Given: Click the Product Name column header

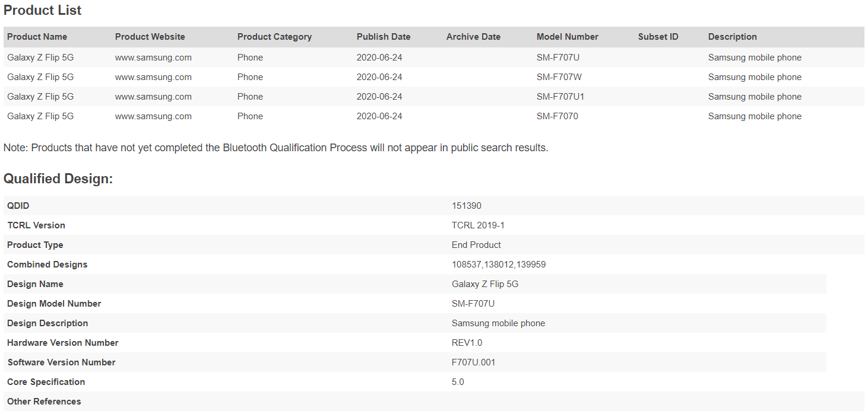Looking at the screenshot, I should 37,37.
